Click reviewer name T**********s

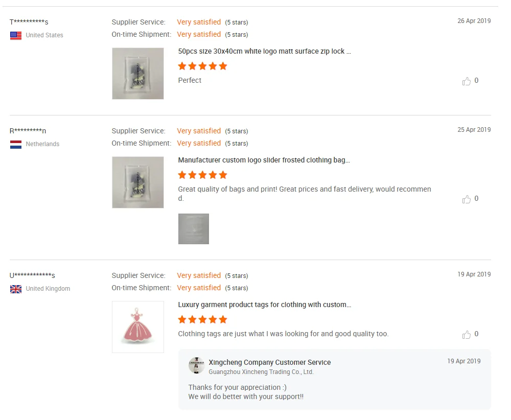click(x=29, y=22)
